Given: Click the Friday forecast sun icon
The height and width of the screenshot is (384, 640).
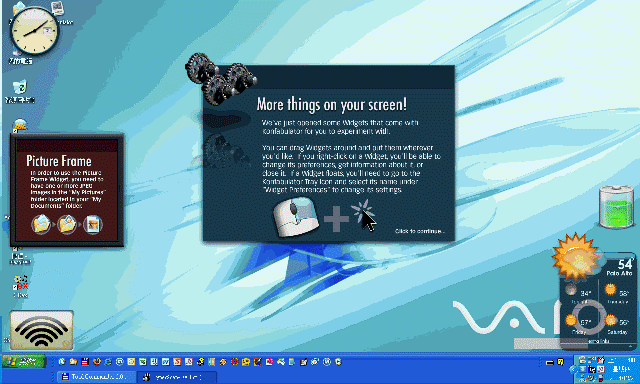Looking at the screenshot, I should tap(571, 320).
